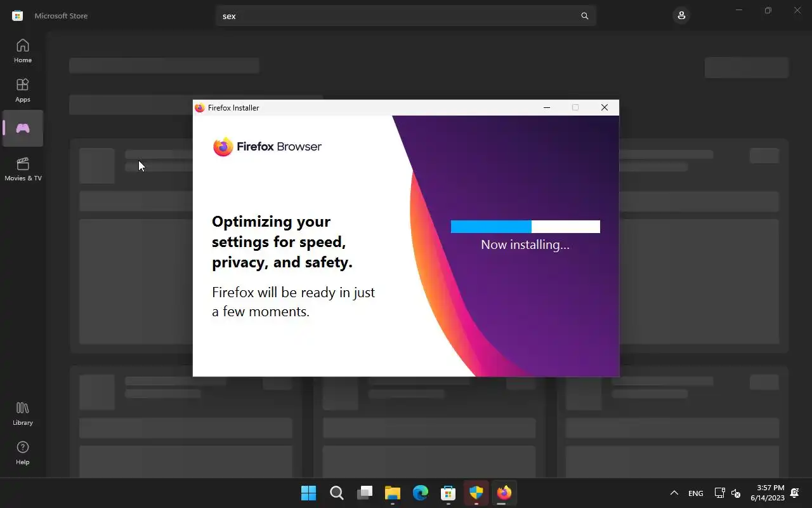
Task: Click the 'Optimizing your settings' heading
Action: click(x=282, y=242)
